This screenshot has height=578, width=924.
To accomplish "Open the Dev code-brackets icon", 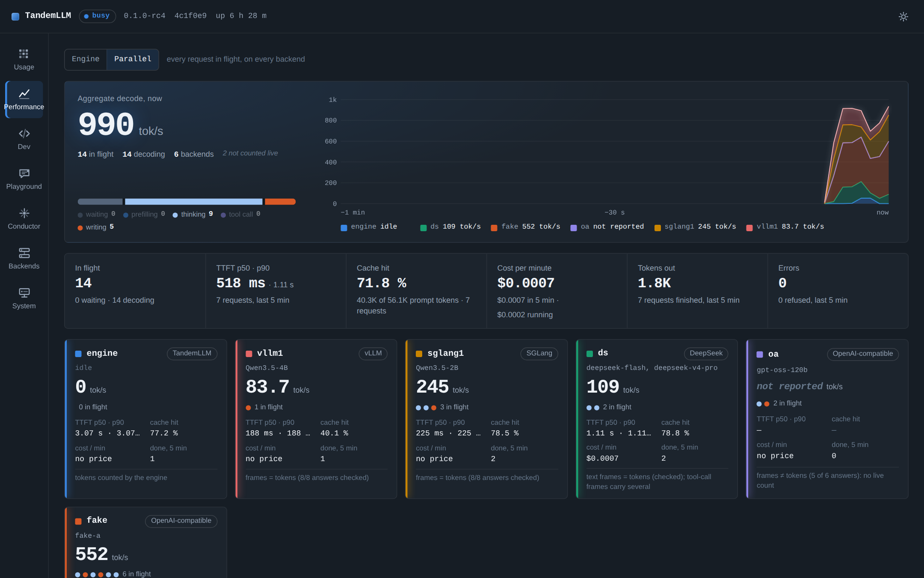I will [24, 134].
